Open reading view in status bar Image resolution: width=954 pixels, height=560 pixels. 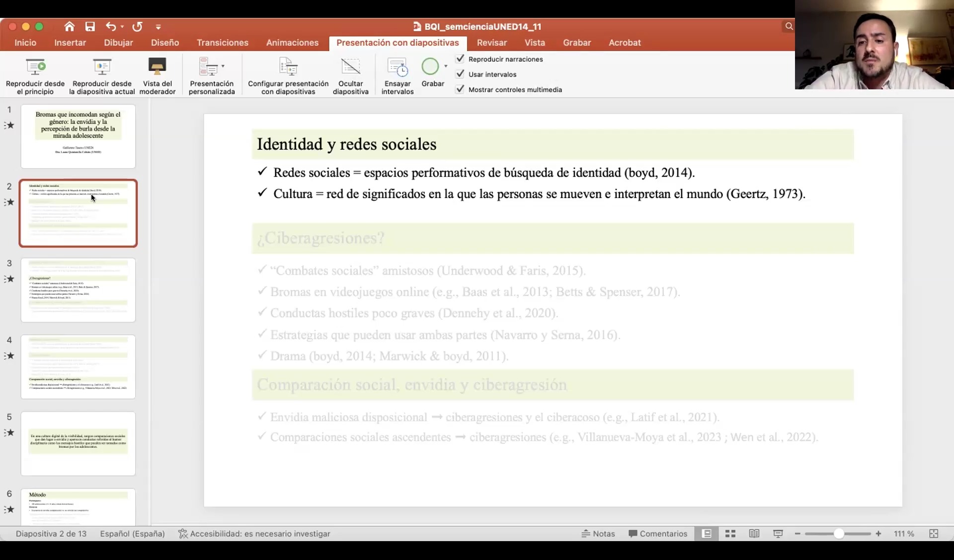point(754,534)
